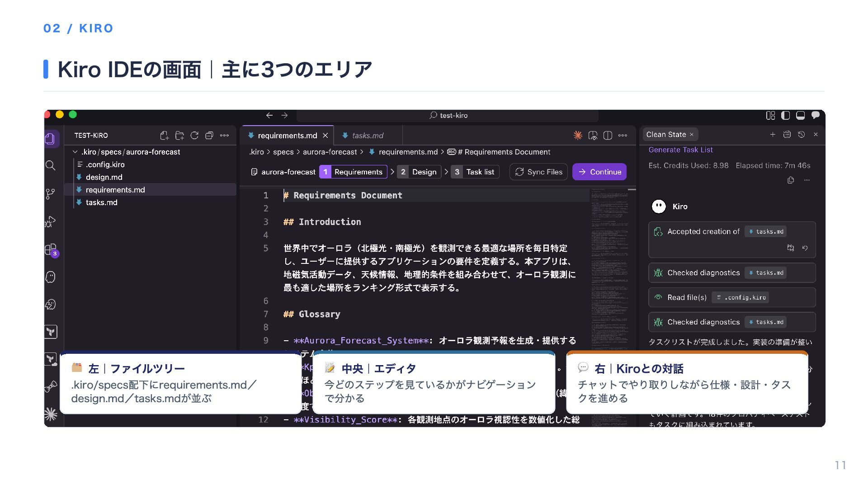
Task: Open the ghost with lightning bolt icon
Action: click(51, 305)
